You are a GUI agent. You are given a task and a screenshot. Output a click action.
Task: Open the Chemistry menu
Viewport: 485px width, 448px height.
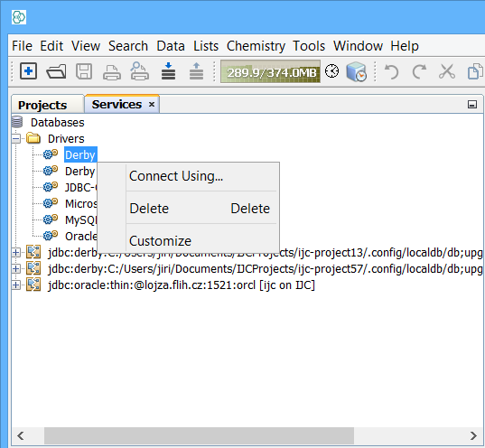click(256, 46)
